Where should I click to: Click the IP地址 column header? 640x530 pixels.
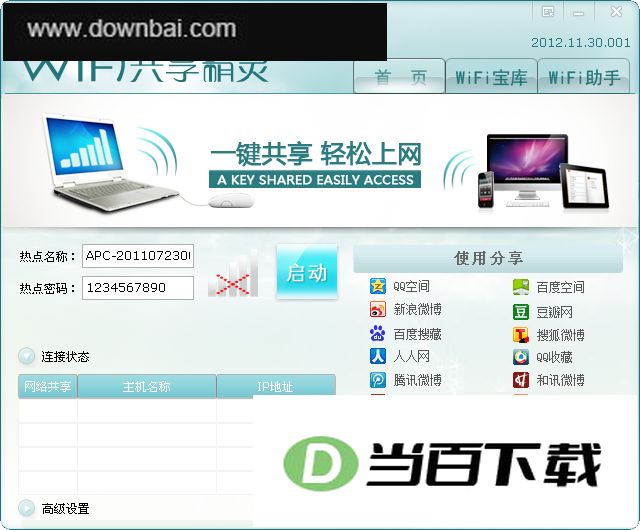pos(276,385)
